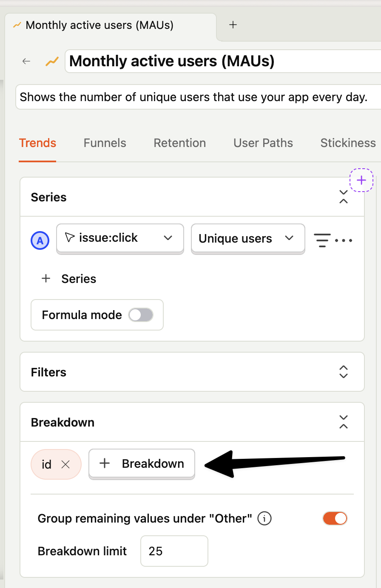The image size is (381, 588).
Task: Open the issue:click event dropdown
Action: click(120, 238)
